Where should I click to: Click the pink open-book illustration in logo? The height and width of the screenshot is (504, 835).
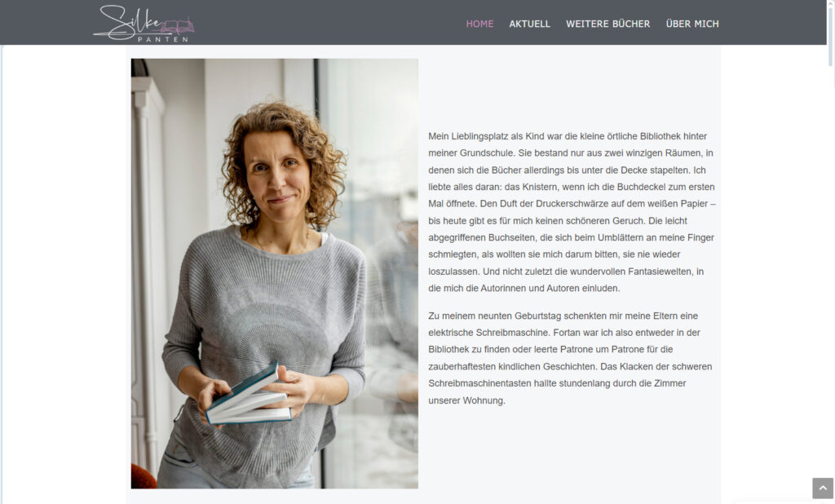(x=178, y=27)
